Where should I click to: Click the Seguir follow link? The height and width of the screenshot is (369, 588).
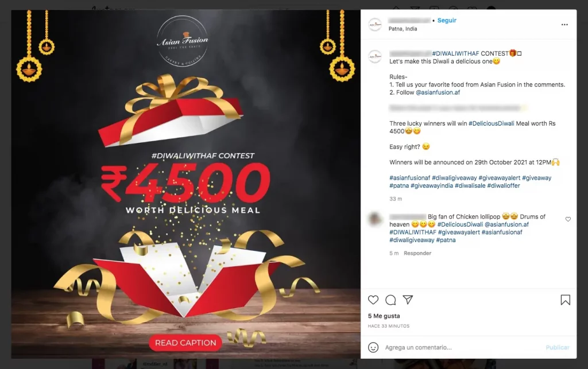click(447, 20)
